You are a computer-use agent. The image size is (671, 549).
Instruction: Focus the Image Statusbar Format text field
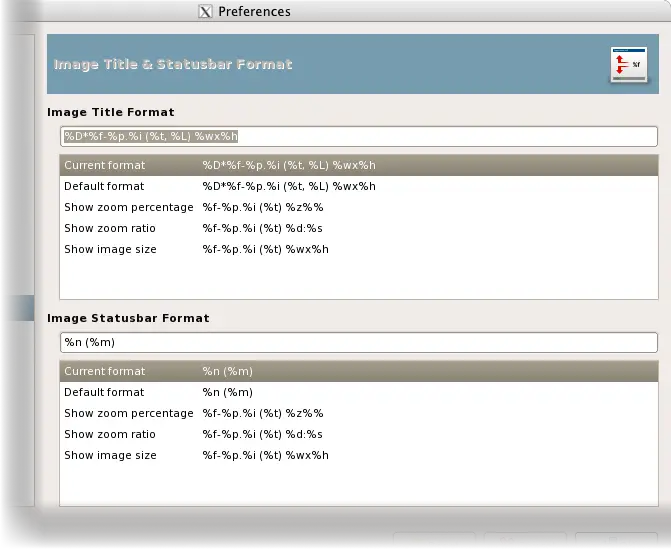(358, 343)
